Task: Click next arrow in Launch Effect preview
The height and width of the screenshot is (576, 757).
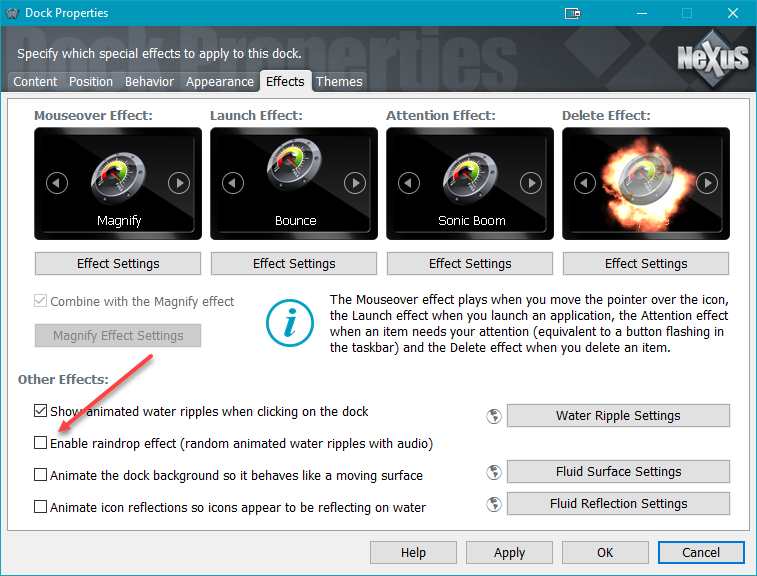Action: [x=355, y=183]
